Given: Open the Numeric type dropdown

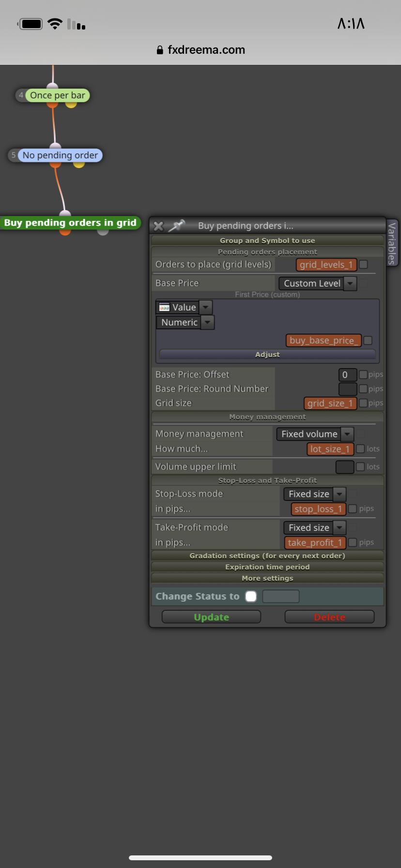Looking at the screenshot, I should tap(185, 322).
